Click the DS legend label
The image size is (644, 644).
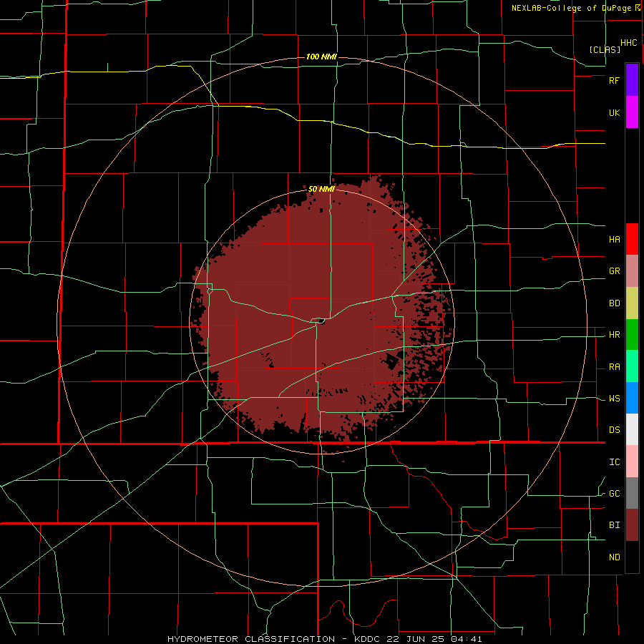614,430
